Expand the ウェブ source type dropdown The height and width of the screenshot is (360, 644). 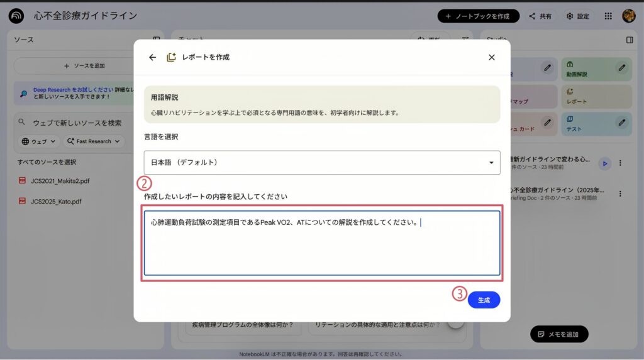[39, 141]
